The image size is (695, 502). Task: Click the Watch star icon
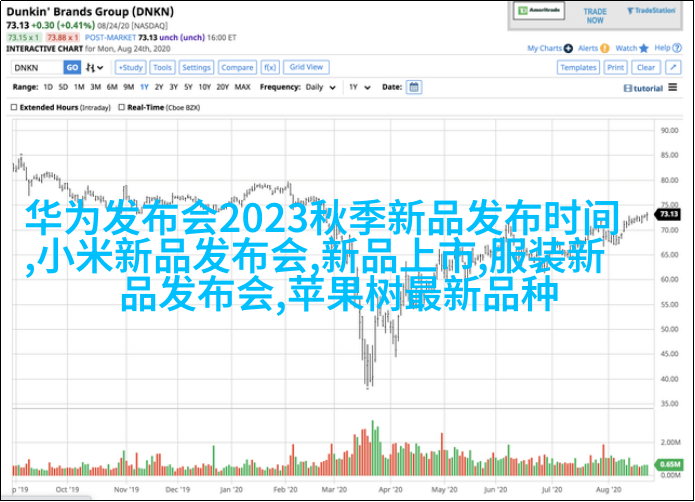click(x=644, y=48)
